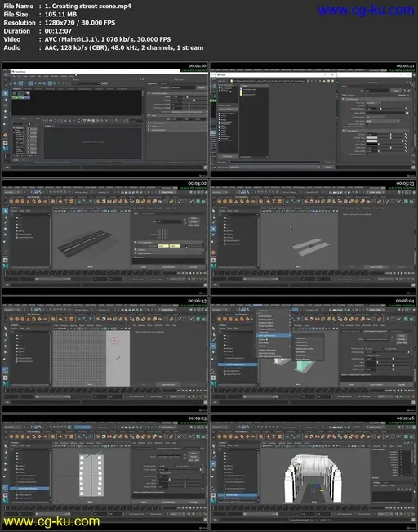Viewport: 418px width, 532px height.
Task: Open the video frame stamped 00:06:43
Action: 104,355
